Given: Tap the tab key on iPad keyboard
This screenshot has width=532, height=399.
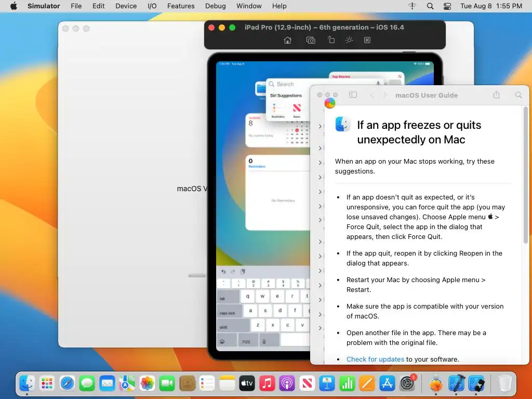Looking at the screenshot, I should (x=228, y=297).
